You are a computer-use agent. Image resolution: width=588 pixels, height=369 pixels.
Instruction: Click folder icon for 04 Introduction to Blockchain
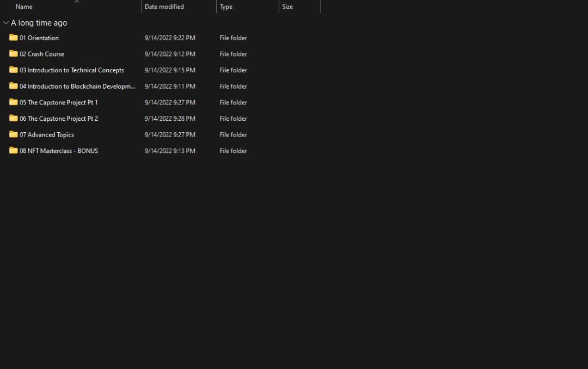[14, 86]
